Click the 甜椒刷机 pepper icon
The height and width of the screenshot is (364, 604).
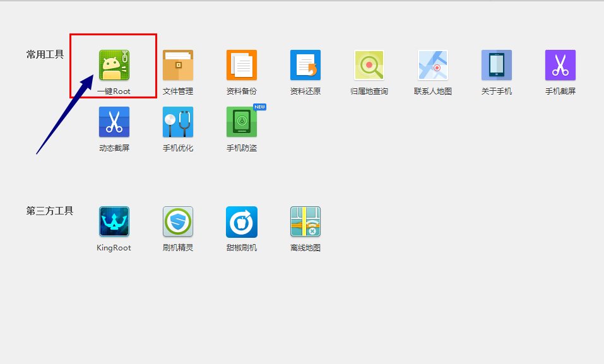pyautogui.click(x=242, y=221)
